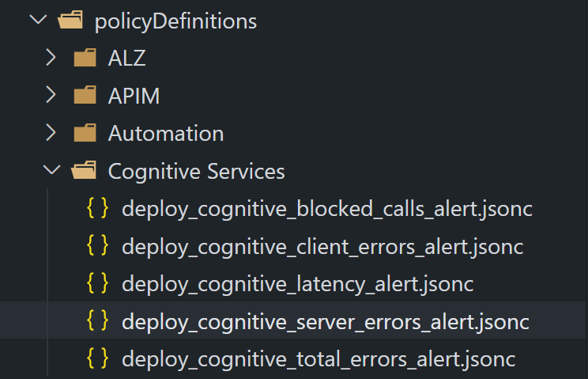Click the Cognitive Services open folder icon
This screenshot has height=379, width=588.
pos(84,170)
